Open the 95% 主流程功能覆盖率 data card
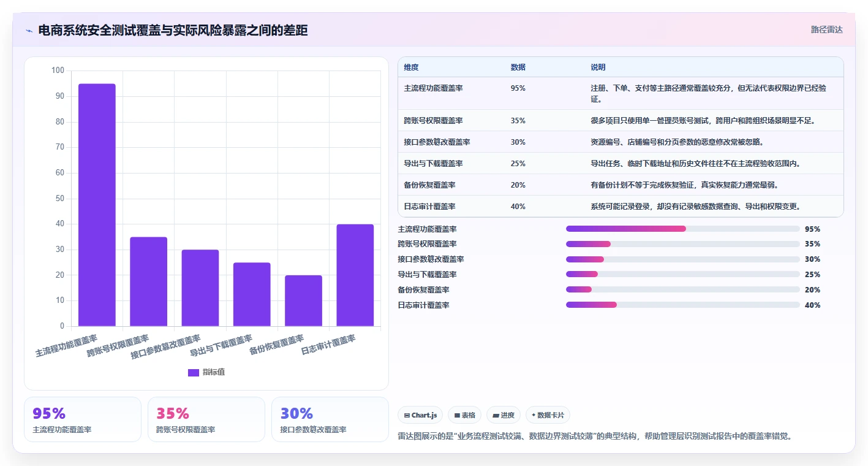868x466 pixels. tap(83, 419)
